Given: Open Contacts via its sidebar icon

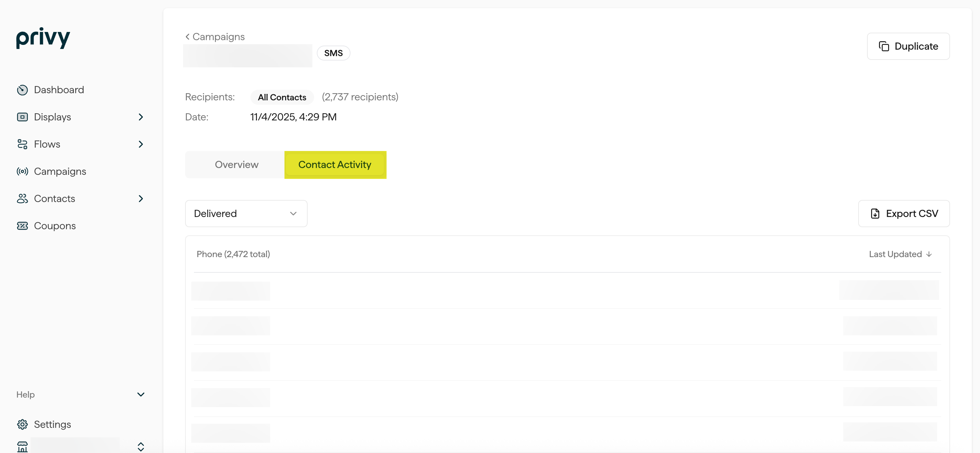Looking at the screenshot, I should tap(22, 199).
